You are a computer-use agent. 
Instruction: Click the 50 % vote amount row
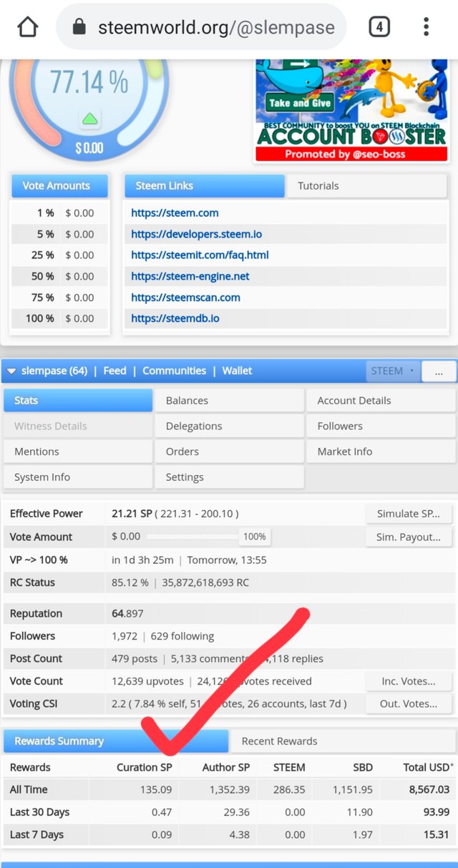[x=60, y=276]
